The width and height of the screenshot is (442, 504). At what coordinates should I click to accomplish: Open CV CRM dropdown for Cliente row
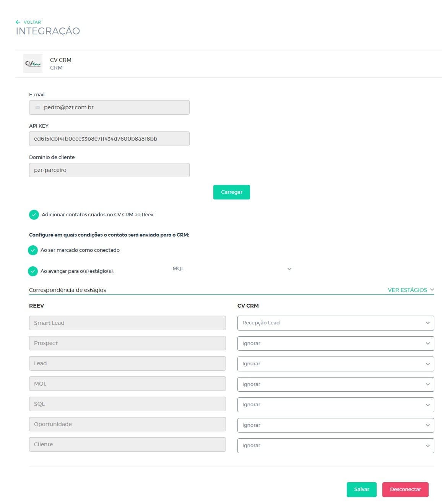pyautogui.click(x=335, y=446)
